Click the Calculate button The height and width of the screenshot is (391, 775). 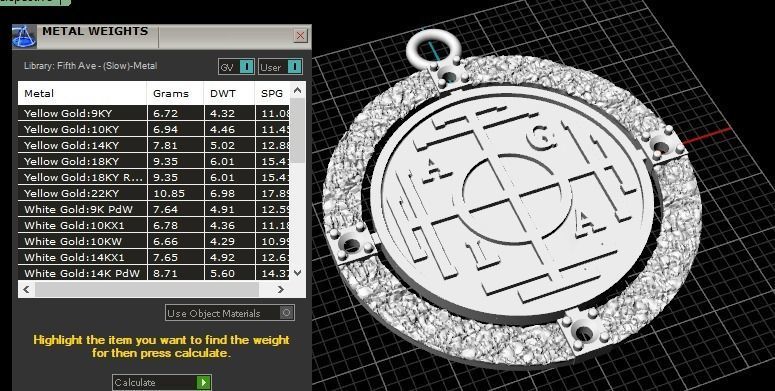click(x=162, y=383)
